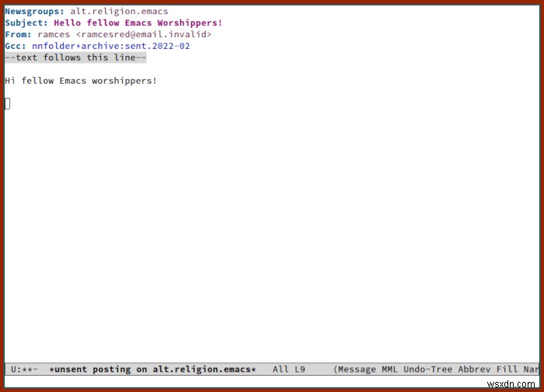The width and height of the screenshot is (544, 392).
Task: Click the line number 'L9' in mode line
Action: (x=300, y=369)
